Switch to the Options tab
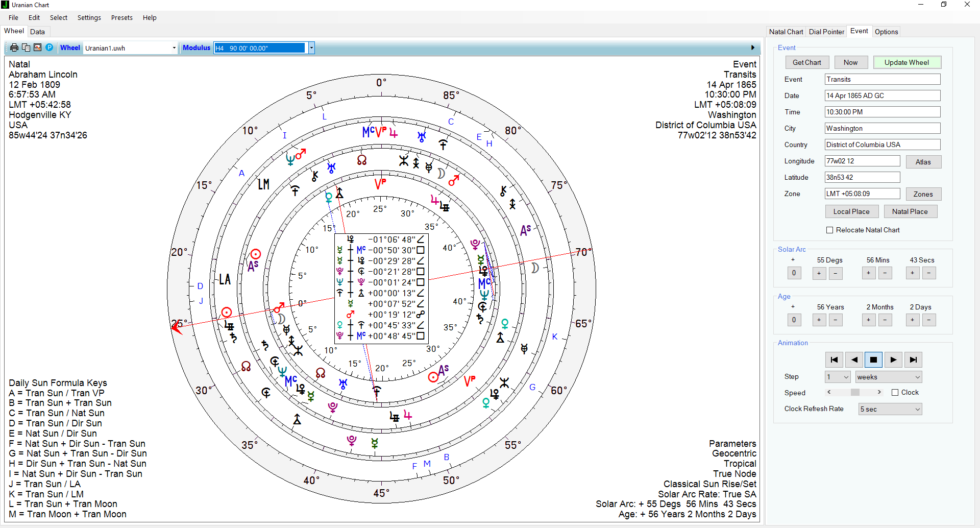 point(886,32)
